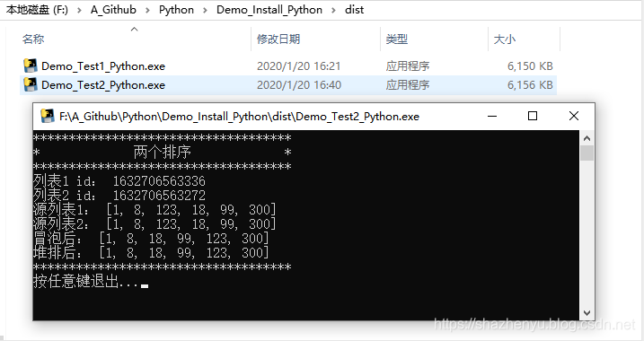Click console title path text
The height and width of the screenshot is (341, 644).
click(239, 117)
